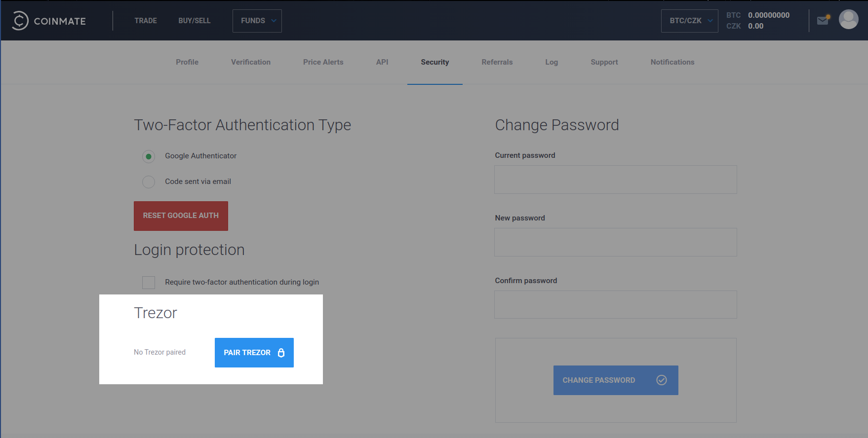Click the Reset Google Auth button
The width and height of the screenshot is (868, 438).
181,216
